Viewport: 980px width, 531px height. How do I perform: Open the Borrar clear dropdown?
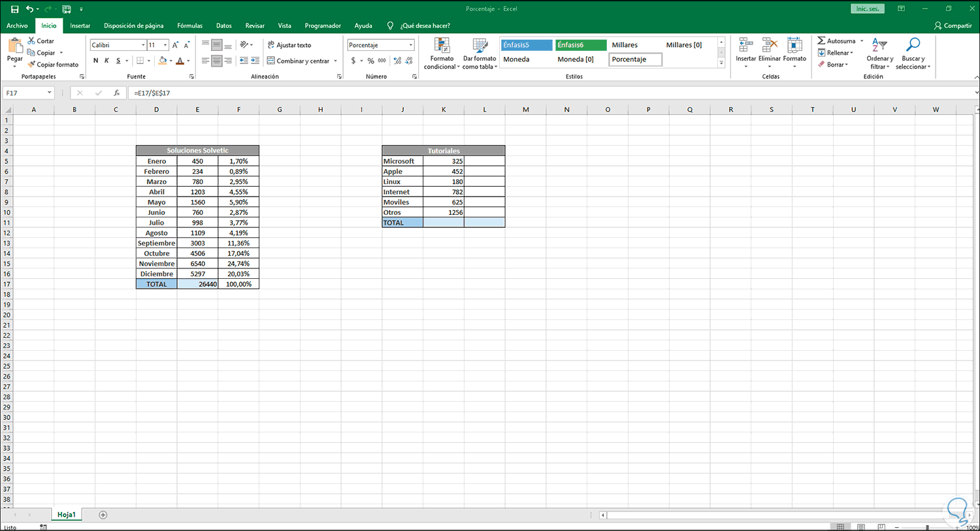tap(833, 65)
